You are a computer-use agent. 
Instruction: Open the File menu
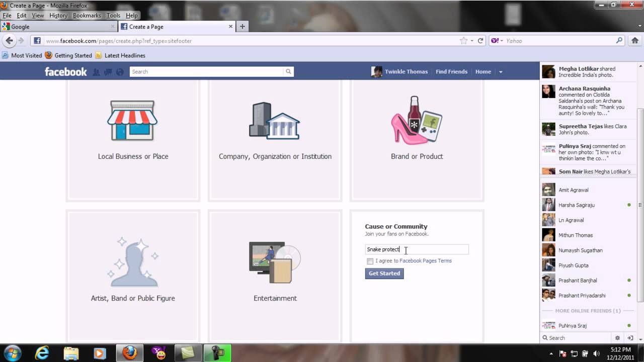click(x=7, y=16)
